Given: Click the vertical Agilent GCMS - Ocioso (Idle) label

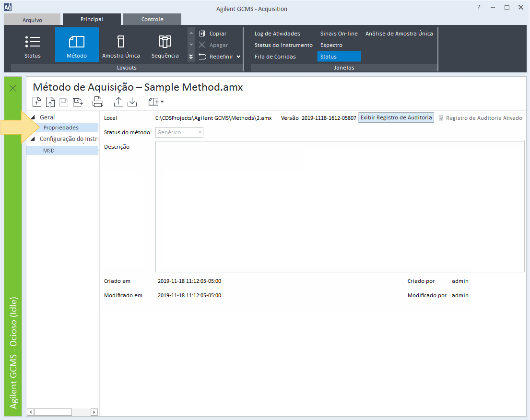Looking at the screenshot, I should [13, 353].
